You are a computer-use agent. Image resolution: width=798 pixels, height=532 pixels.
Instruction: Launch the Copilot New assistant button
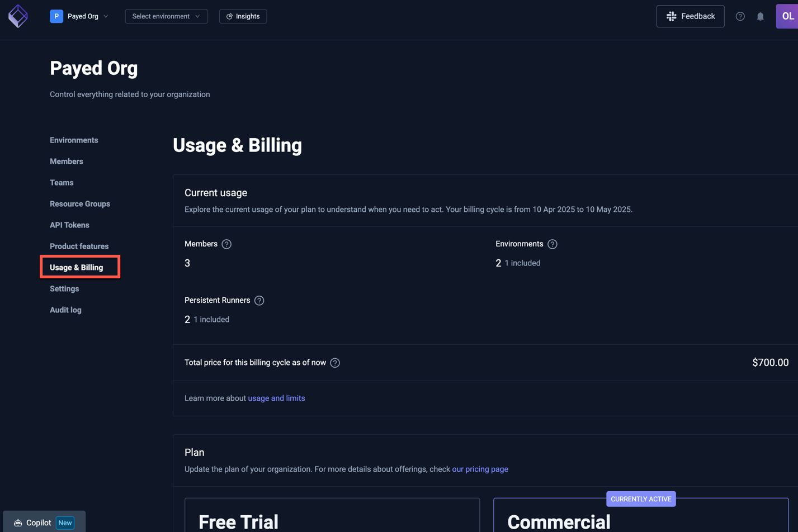click(44, 522)
